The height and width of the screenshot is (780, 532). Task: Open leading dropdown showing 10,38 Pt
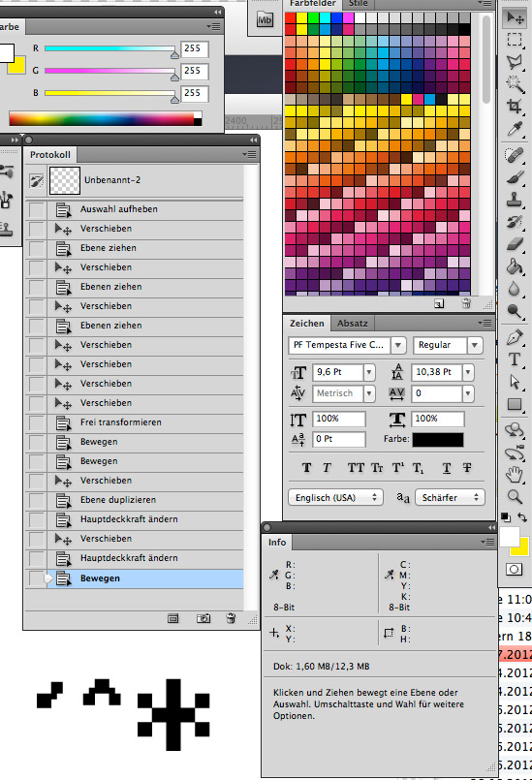coord(468,372)
